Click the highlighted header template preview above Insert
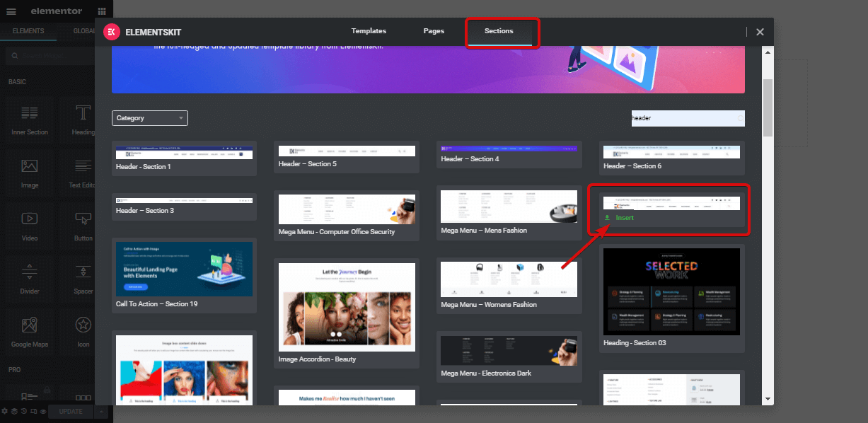 coord(671,203)
